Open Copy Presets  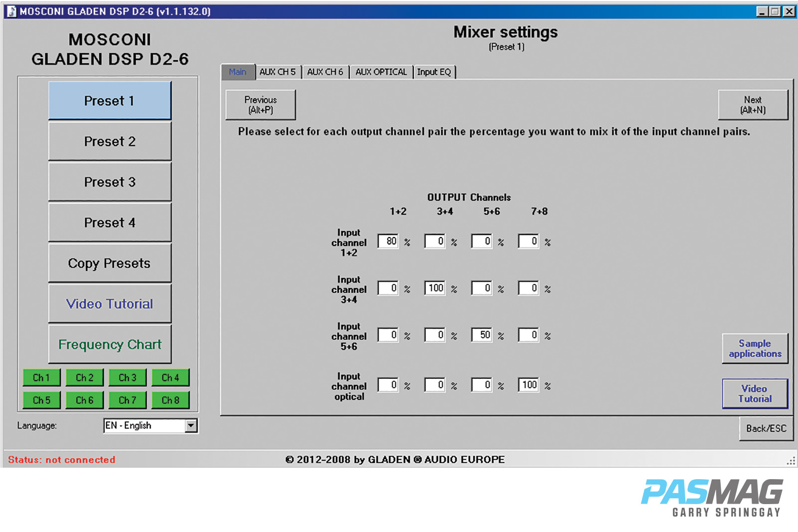[x=110, y=263]
